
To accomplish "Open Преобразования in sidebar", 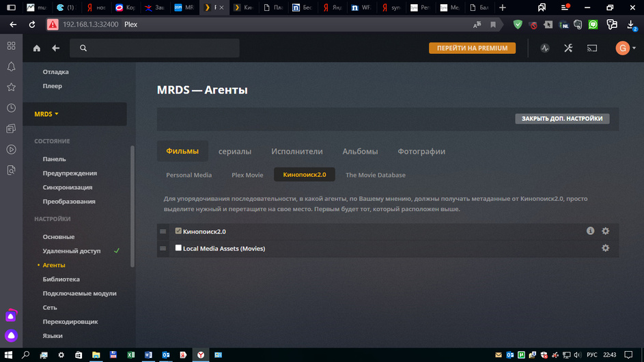I will [69, 201].
